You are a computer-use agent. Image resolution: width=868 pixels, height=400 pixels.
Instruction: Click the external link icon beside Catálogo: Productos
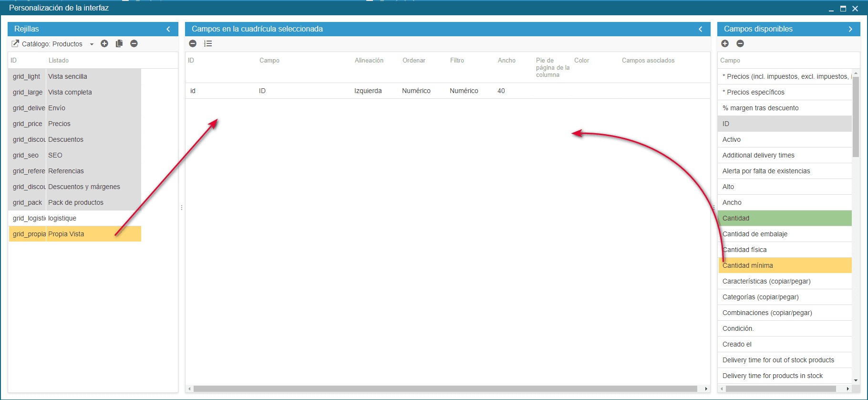(x=15, y=43)
